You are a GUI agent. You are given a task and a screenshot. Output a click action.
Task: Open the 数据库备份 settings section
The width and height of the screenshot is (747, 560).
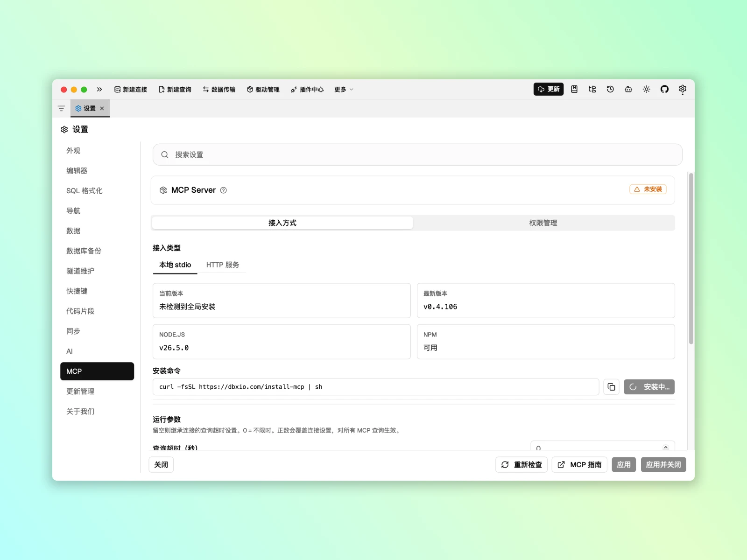point(97,251)
